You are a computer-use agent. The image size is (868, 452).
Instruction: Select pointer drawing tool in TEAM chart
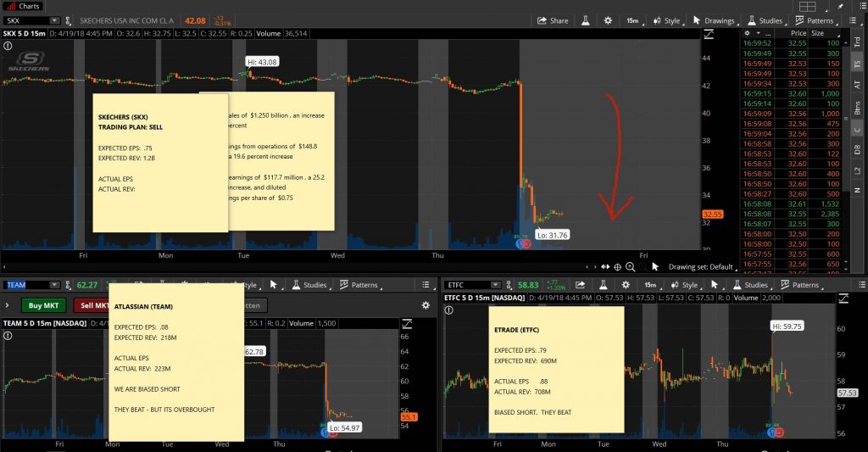[274, 285]
